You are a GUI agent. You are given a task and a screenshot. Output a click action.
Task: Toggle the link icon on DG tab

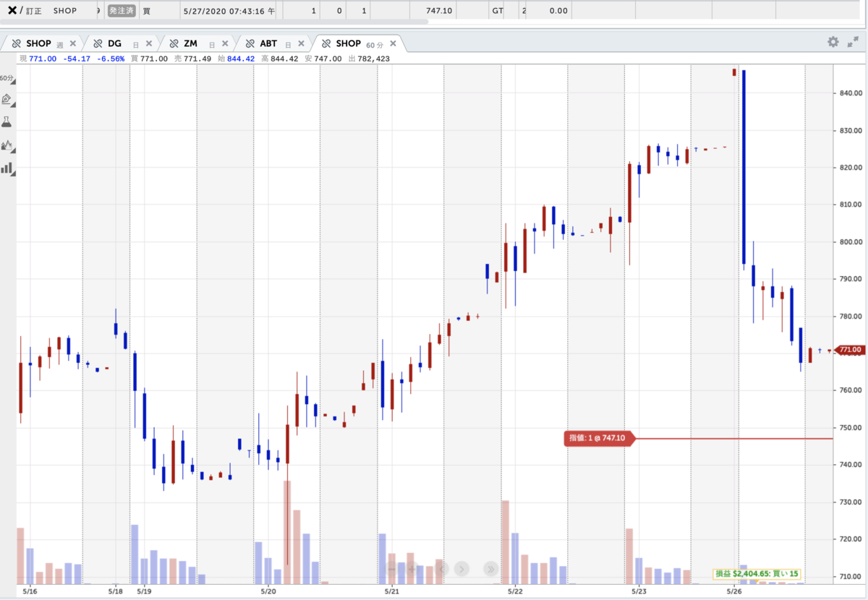98,43
